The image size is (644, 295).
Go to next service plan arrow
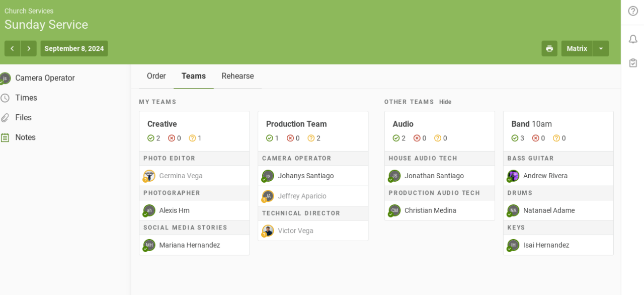point(29,49)
